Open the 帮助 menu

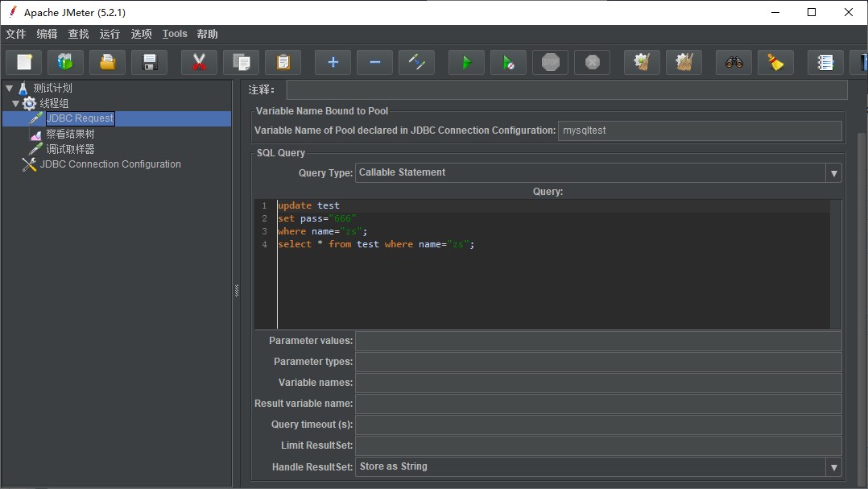tap(208, 34)
